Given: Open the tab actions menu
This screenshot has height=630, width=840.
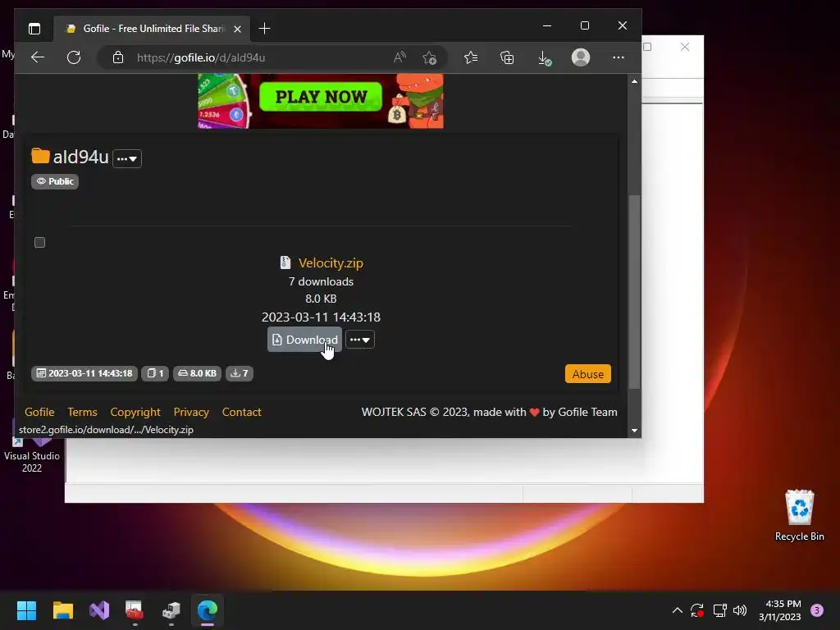Looking at the screenshot, I should click(x=34, y=29).
